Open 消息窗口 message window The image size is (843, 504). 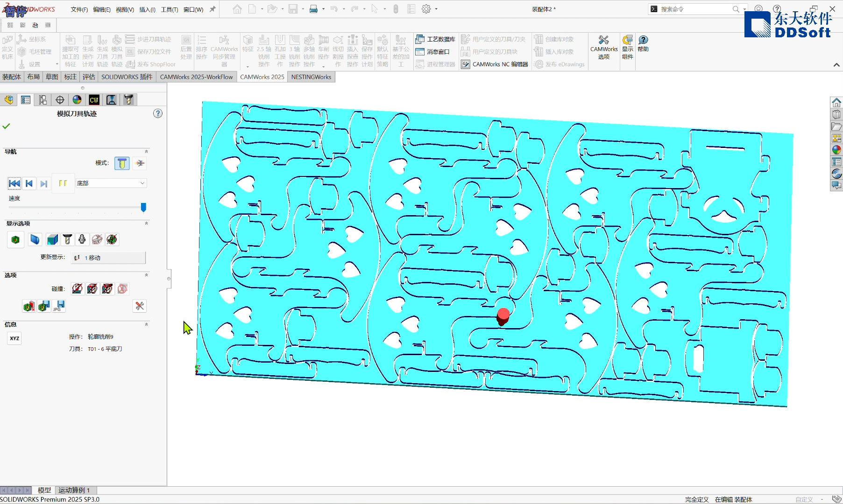tap(432, 52)
